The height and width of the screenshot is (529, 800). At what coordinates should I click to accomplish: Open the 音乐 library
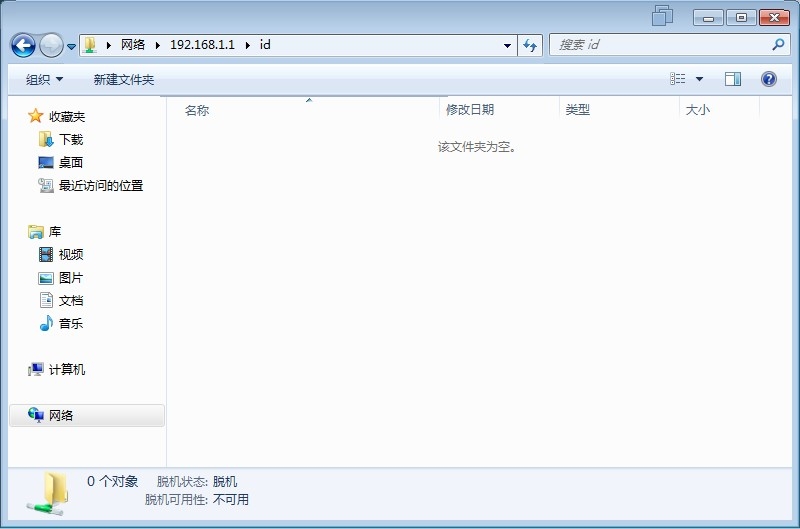(70, 323)
